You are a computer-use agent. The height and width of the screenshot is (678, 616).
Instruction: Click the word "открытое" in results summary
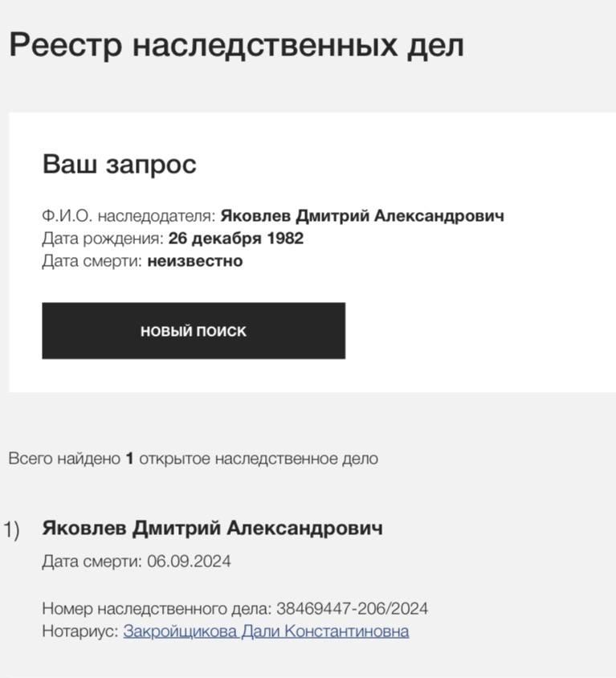[173, 459]
